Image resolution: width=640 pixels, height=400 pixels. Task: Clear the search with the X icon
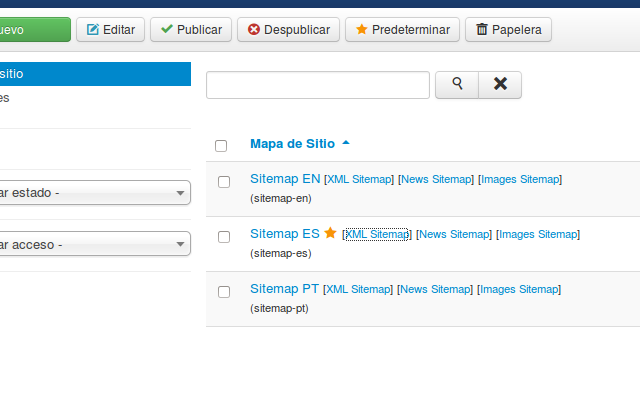pyautogui.click(x=500, y=85)
